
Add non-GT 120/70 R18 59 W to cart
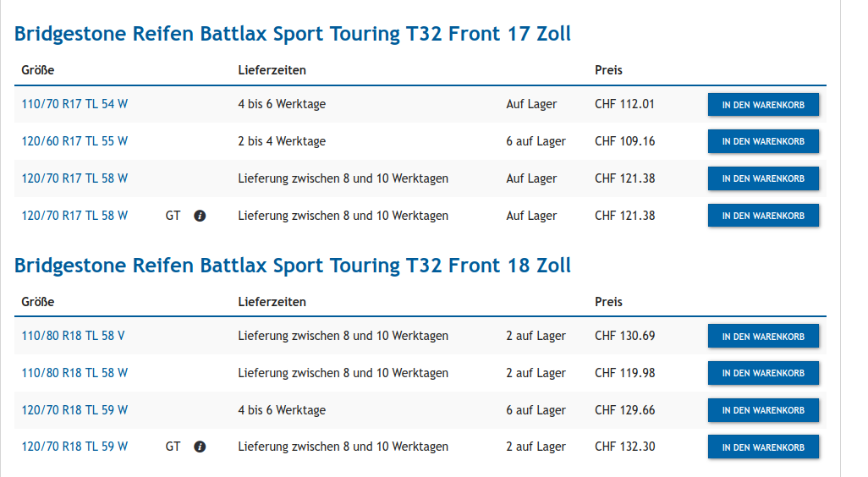[x=763, y=411]
